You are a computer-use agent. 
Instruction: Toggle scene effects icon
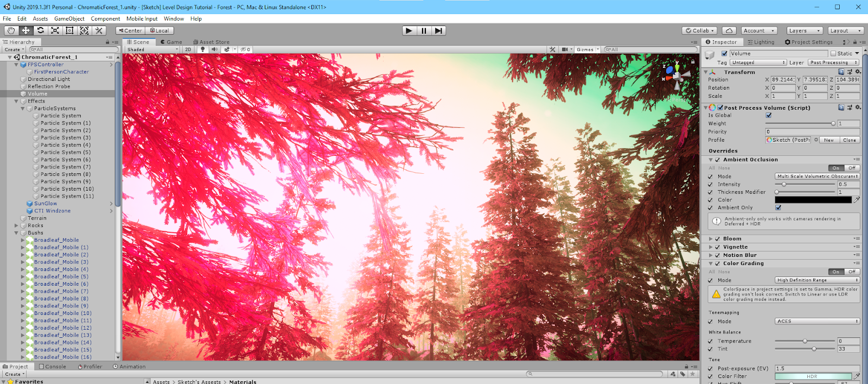[227, 49]
